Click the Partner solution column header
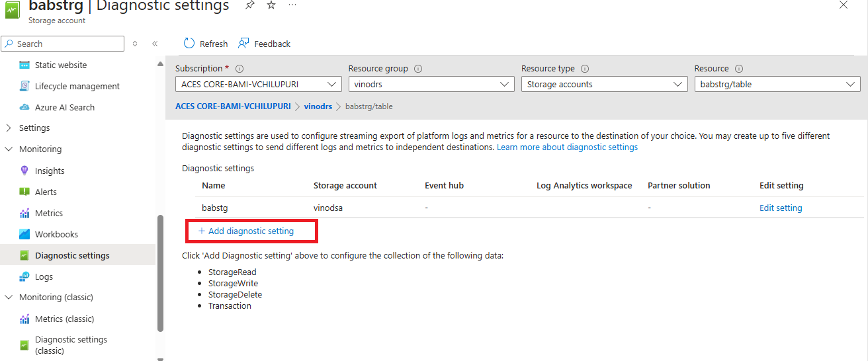The image size is (868, 361). point(679,186)
